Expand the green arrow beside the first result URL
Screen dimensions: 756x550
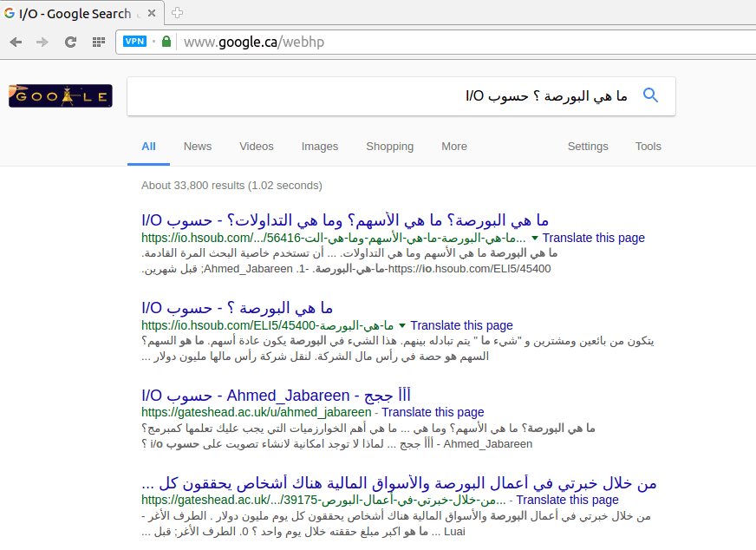point(535,238)
